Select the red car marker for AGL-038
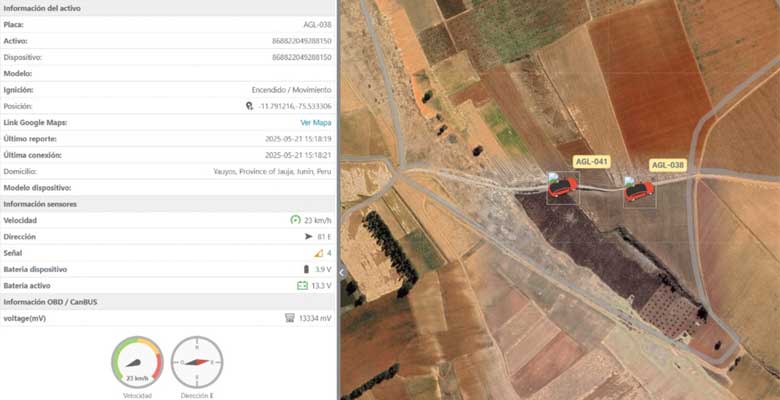This screenshot has width=780, height=400. click(x=638, y=189)
